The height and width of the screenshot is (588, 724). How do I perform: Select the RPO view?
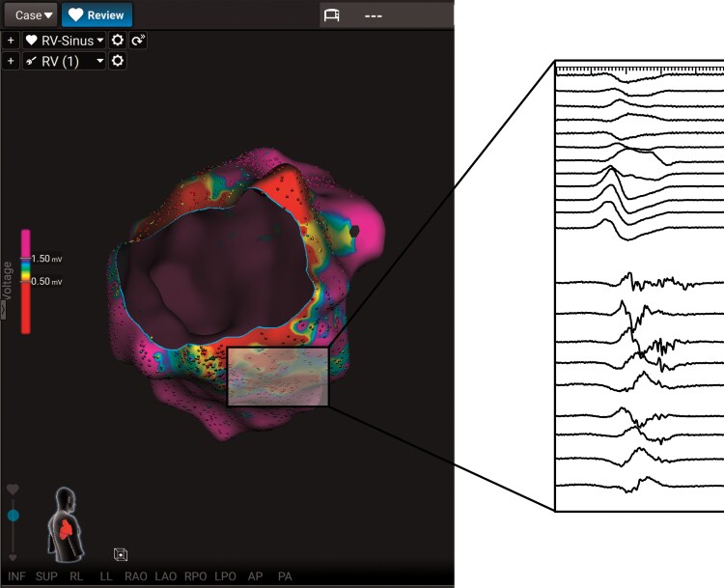click(x=195, y=576)
